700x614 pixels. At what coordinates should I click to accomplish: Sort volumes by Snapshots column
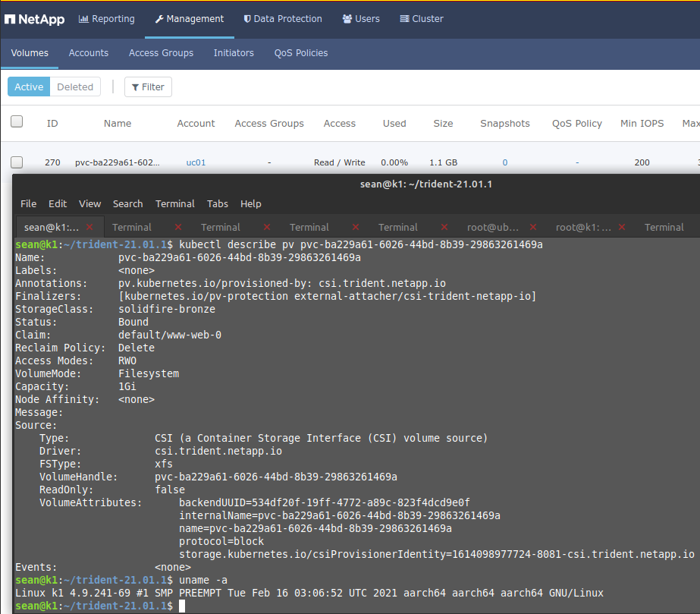(505, 124)
